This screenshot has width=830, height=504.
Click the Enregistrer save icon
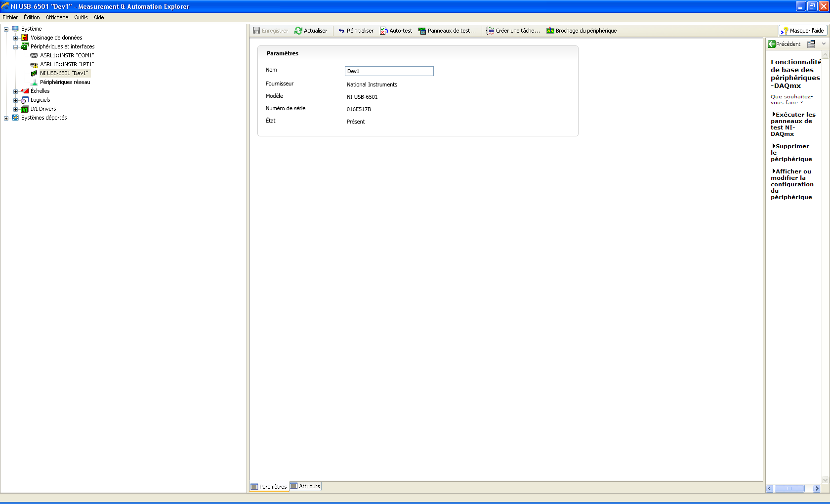pos(256,31)
